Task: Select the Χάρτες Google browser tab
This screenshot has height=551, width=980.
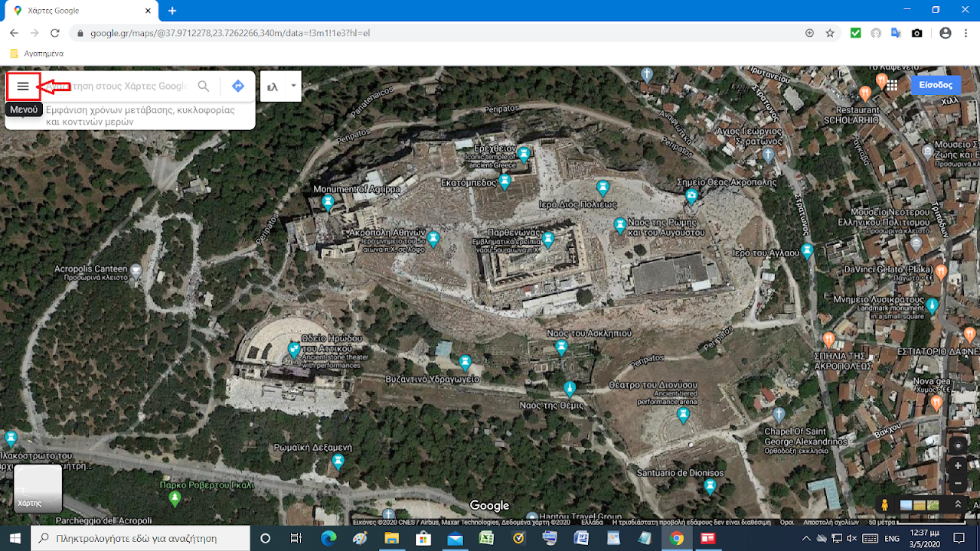Action: (x=82, y=11)
